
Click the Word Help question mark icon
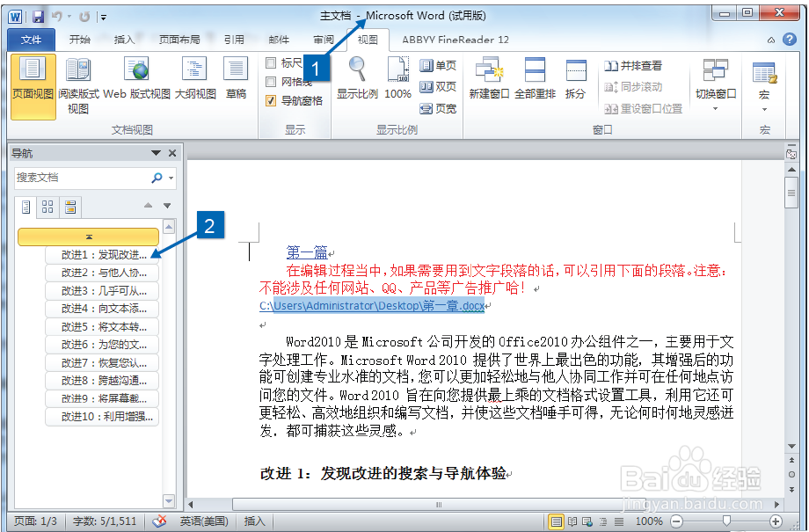(790, 40)
